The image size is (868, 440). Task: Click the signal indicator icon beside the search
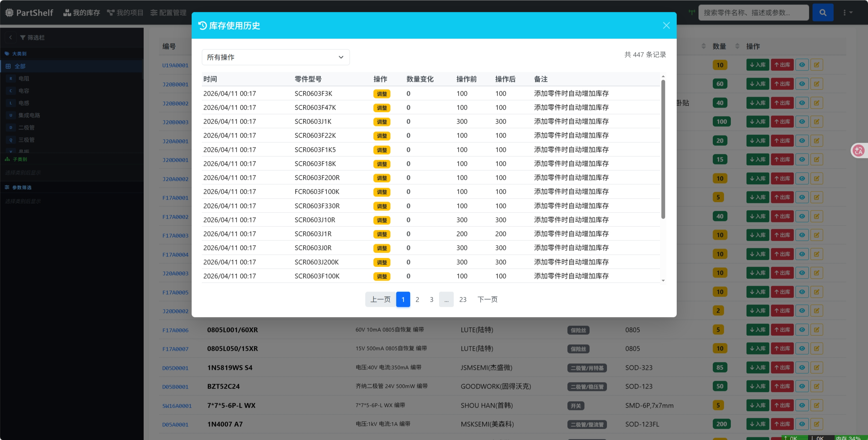point(692,12)
